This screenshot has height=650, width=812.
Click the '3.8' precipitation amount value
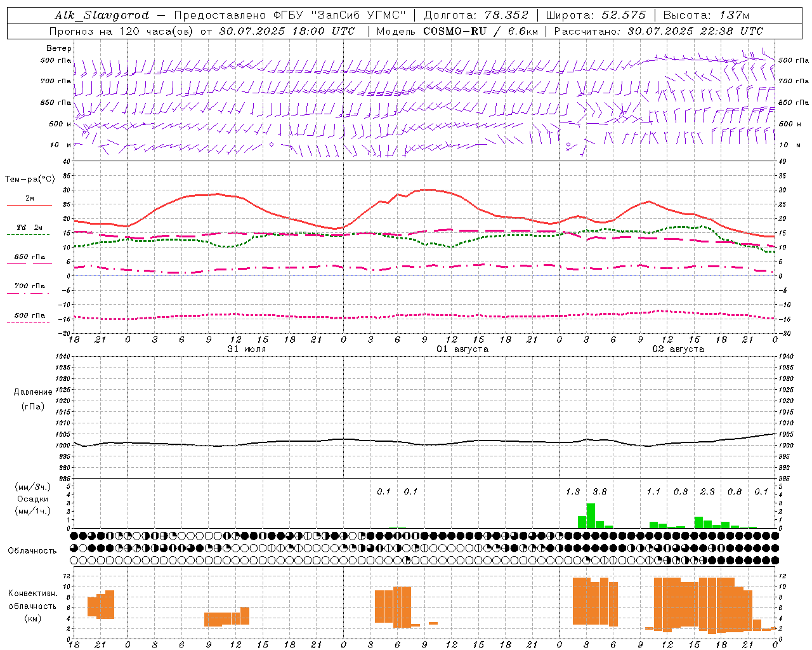point(599,492)
